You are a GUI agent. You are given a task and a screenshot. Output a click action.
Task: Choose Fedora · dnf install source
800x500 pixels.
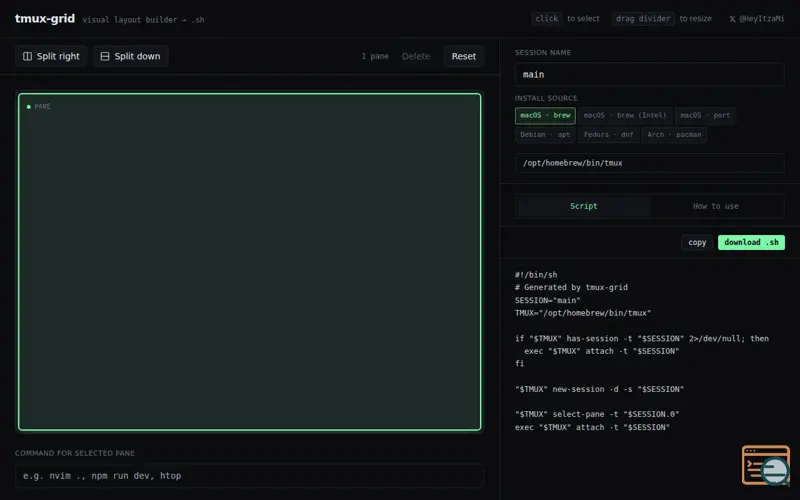coord(608,135)
